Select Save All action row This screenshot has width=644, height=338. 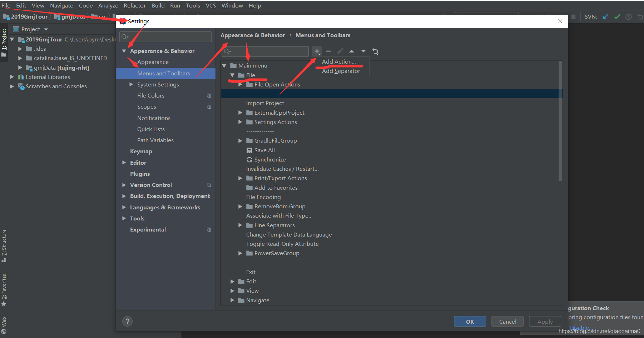(264, 150)
